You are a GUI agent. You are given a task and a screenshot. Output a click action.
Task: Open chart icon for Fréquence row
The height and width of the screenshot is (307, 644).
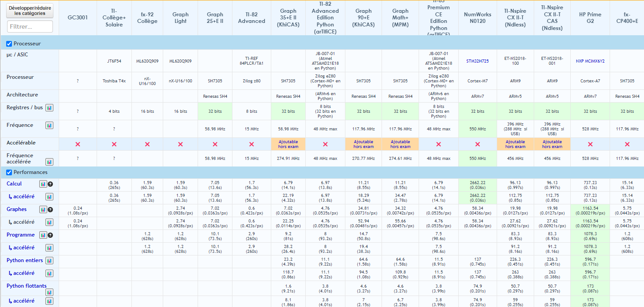click(49, 126)
